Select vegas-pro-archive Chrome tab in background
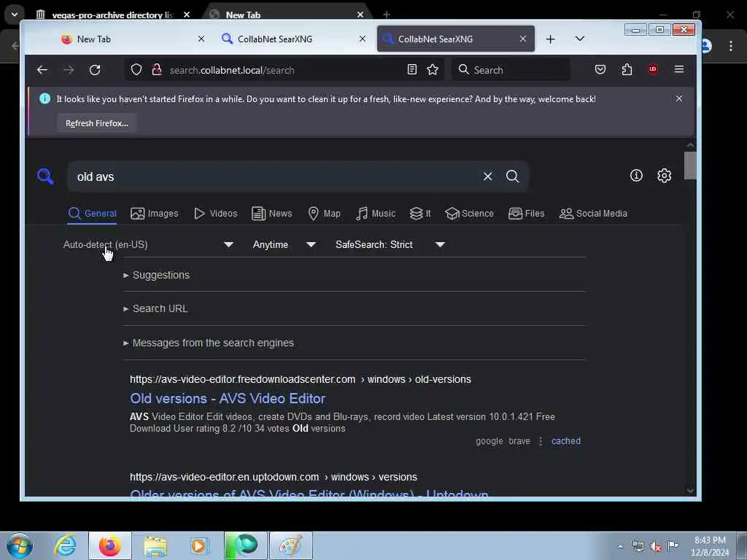This screenshot has width=747, height=560. click(112, 15)
